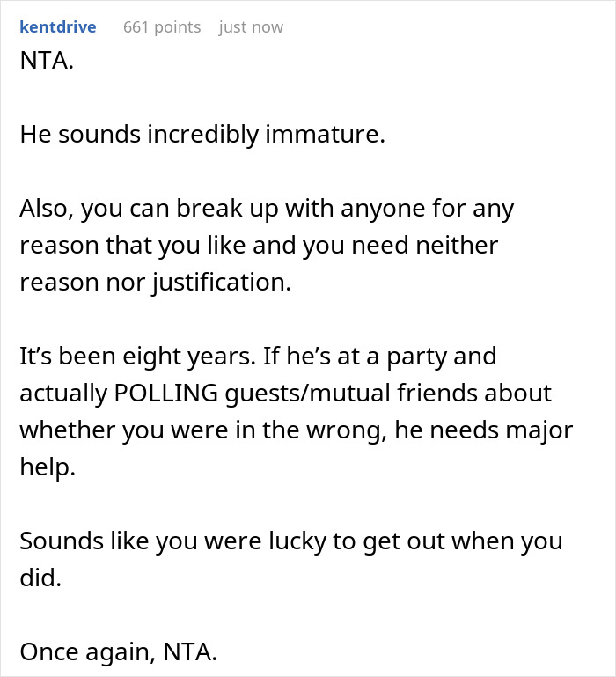
Task: Select the 'He sounds incredibly immature.' sentence
Action: pos(202,135)
